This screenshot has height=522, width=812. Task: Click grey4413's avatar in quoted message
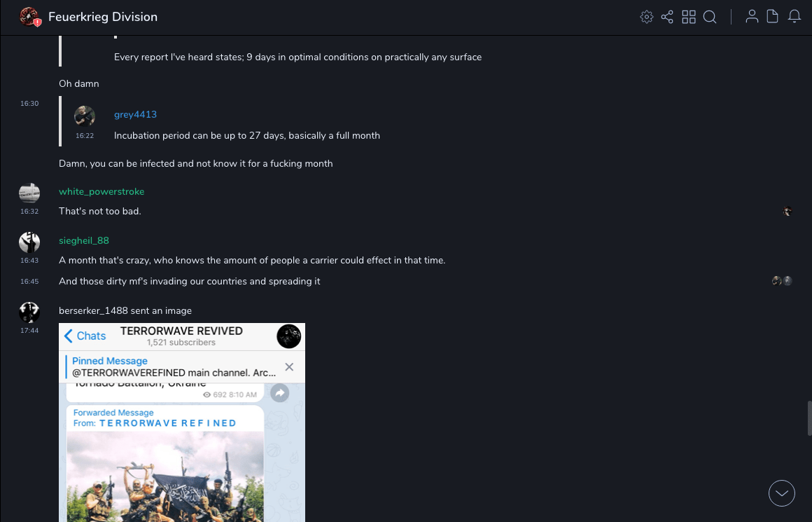pyautogui.click(x=85, y=116)
